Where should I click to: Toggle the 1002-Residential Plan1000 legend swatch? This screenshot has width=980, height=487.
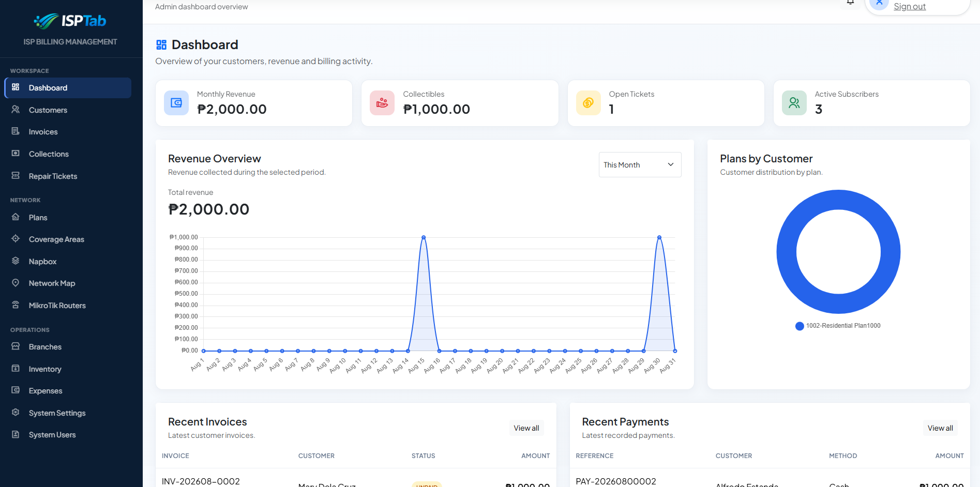[x=800, y=326]
